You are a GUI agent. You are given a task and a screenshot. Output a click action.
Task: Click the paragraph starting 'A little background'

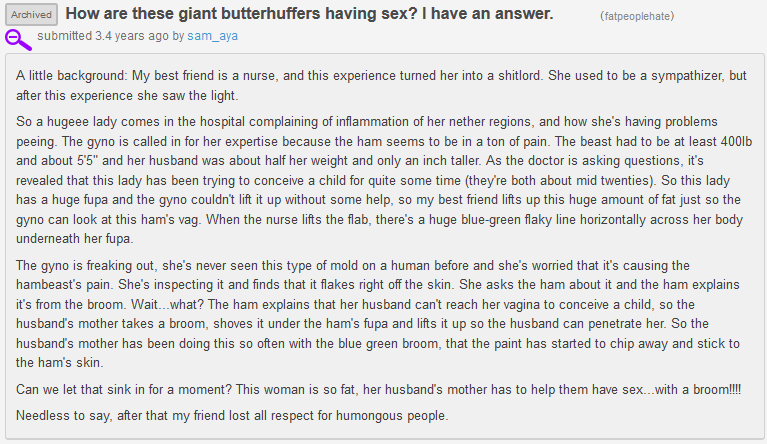(x=381, y=86)
